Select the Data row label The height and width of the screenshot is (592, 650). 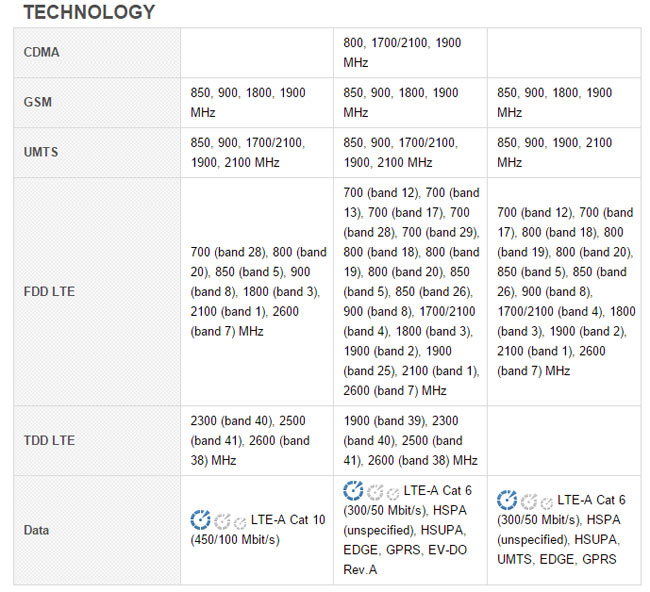[x=37, y=530]
